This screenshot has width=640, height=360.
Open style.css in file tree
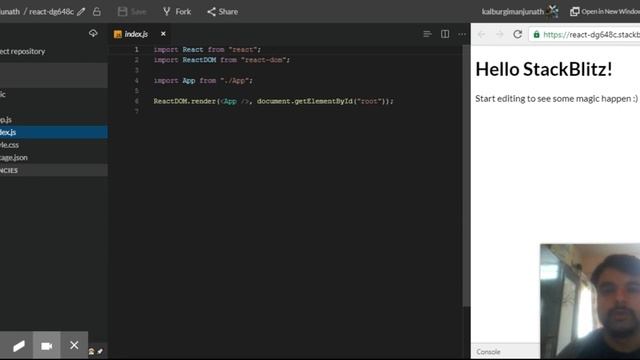click(x=54, y=145)
